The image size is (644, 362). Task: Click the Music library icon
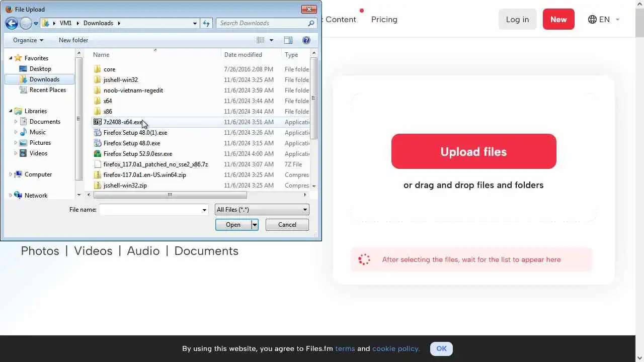click(x=23, y=132)
